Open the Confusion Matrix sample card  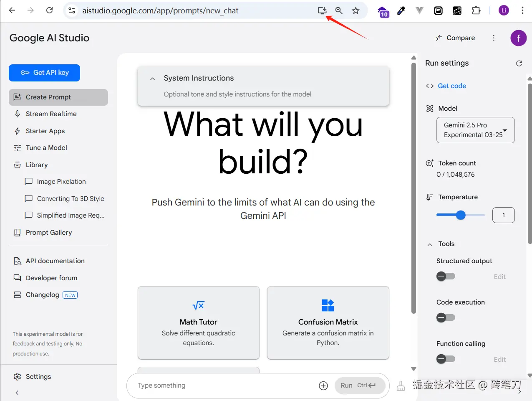[328, 322]
